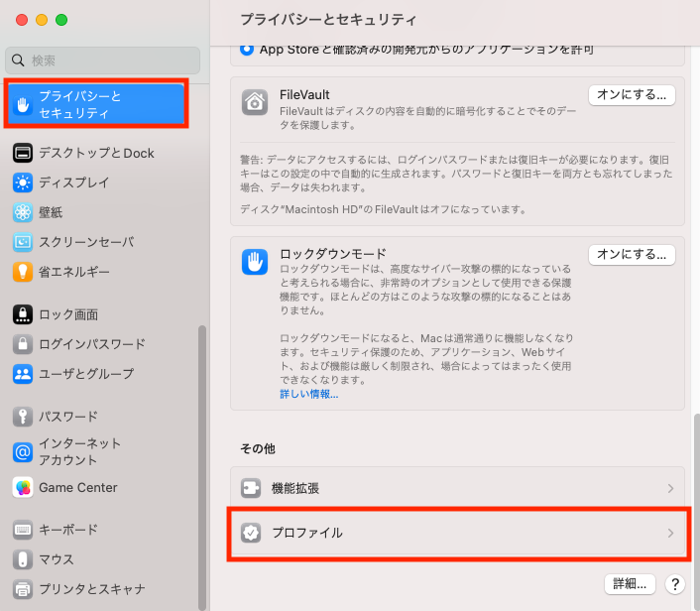
Task: Click the 機能拡張 label text
Action: 295,489
